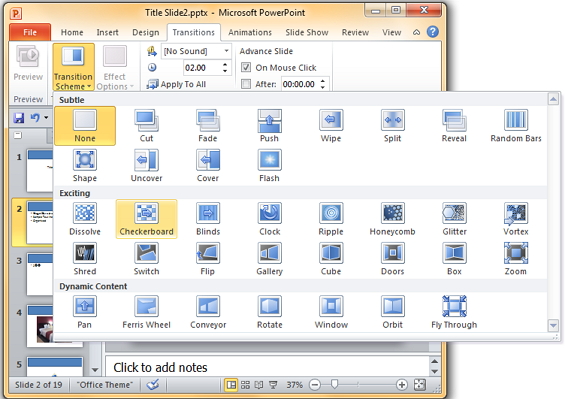Choose the Ferris Wheel transition
The width and height of the screenshot is (565, 399).
tap(146, 312)
